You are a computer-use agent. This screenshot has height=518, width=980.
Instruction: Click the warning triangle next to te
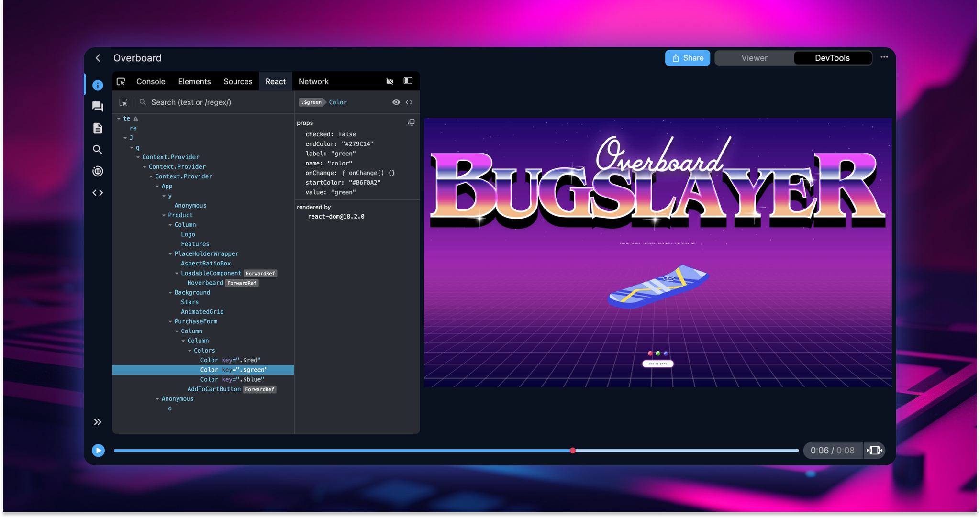point(136,119)
